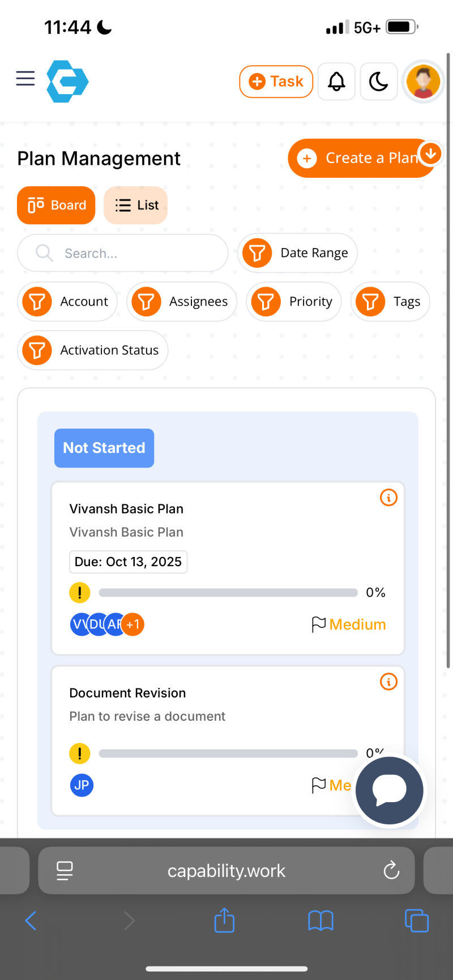Switch to List view
Screen dimensions: 453x980
coord(135,205)
